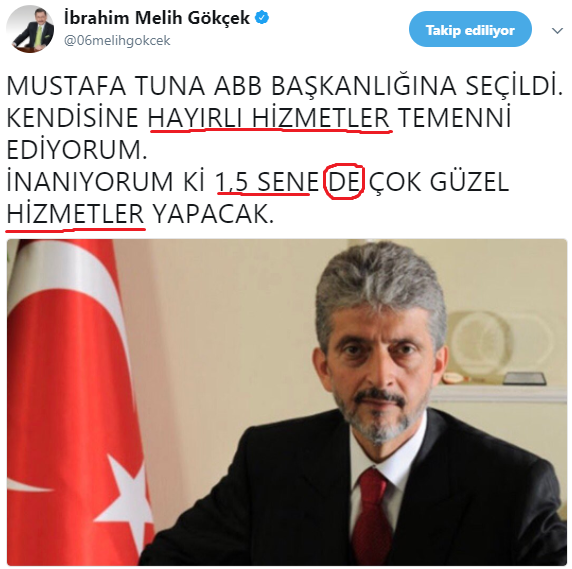Click the words ÇOK GÜZEL in the tweet
The width and height of the screenshot is (572, 569).
coord(439,182)
